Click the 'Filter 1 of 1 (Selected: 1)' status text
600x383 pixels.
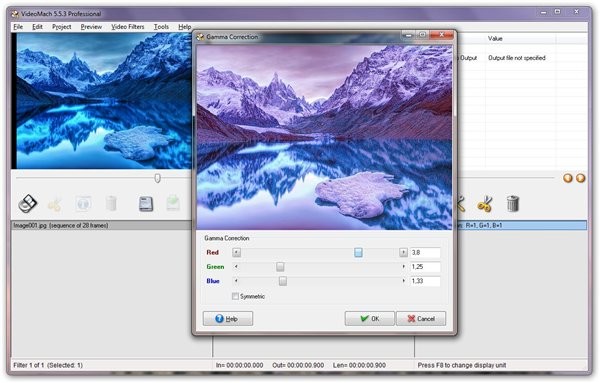coord(48,365)
